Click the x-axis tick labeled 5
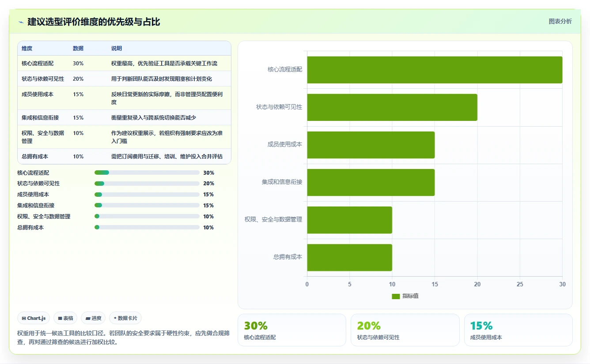This screenshot has height=364, width=590. (x=350, y=285)
